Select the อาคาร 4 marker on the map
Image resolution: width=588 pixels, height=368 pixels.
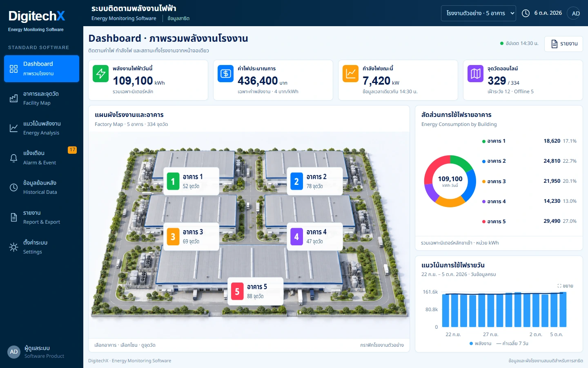315,236
